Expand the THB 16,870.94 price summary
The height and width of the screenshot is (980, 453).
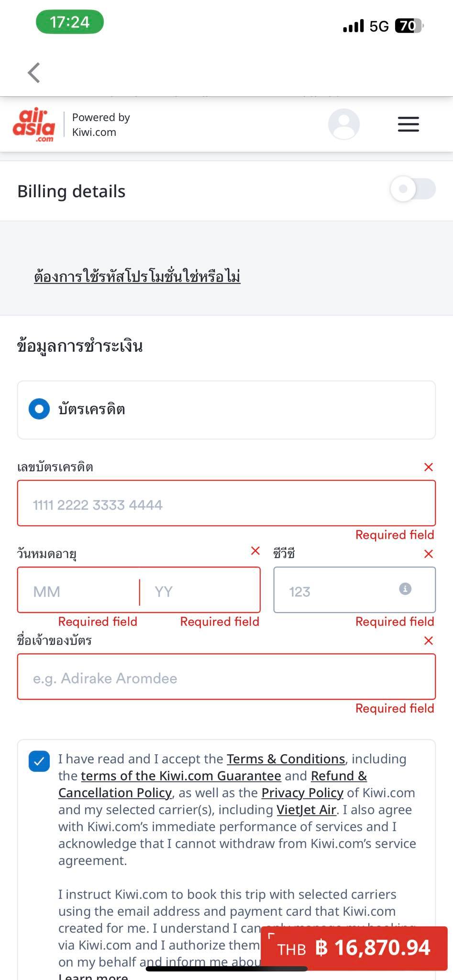pos(354,948)
